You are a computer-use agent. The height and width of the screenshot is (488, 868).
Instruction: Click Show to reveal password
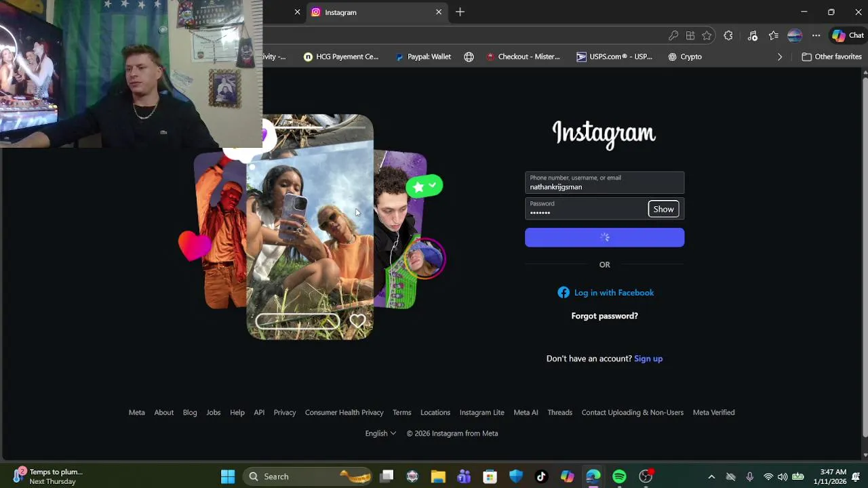coord(663,209)
